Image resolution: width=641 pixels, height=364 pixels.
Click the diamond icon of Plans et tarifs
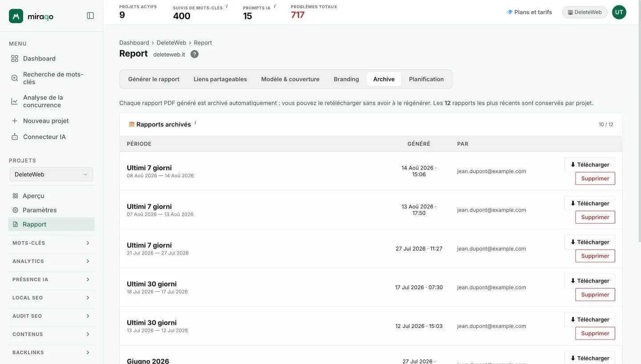point(510,12)
